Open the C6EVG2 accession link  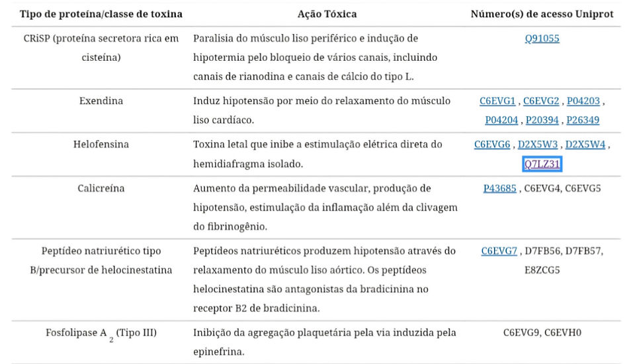coord(541,101)
